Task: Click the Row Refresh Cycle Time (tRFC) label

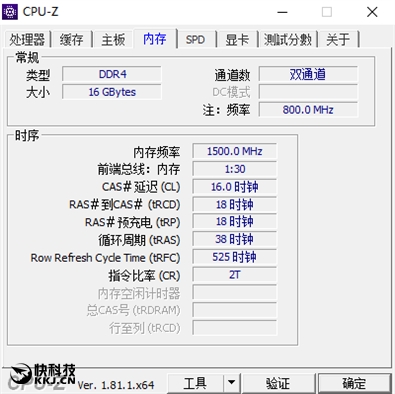Action: pyautogui.click(x=105, y=258)
